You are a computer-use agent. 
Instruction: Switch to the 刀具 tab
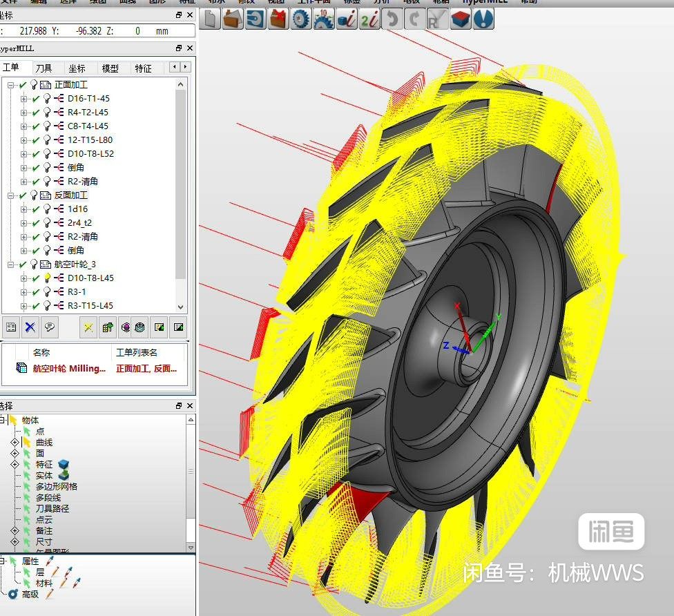click(x=44, y=68)
